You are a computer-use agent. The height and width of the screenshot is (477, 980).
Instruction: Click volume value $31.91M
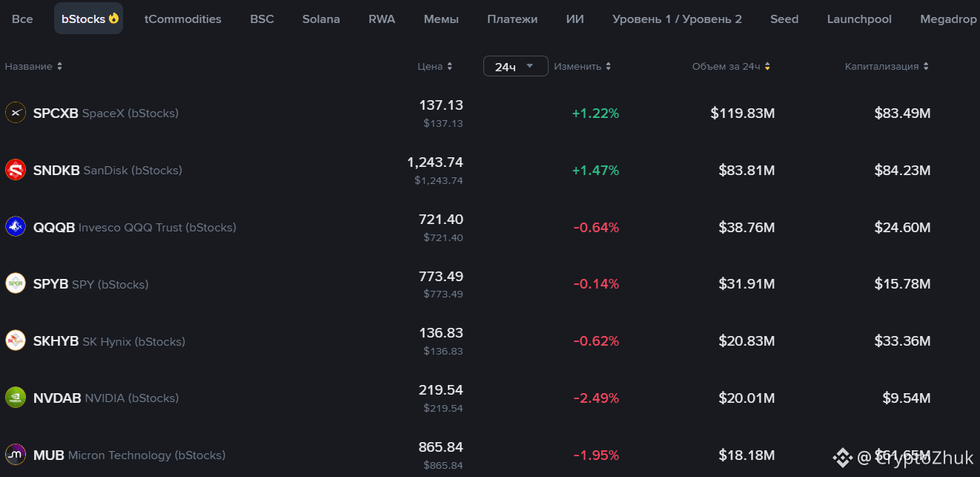click(746, 284)
